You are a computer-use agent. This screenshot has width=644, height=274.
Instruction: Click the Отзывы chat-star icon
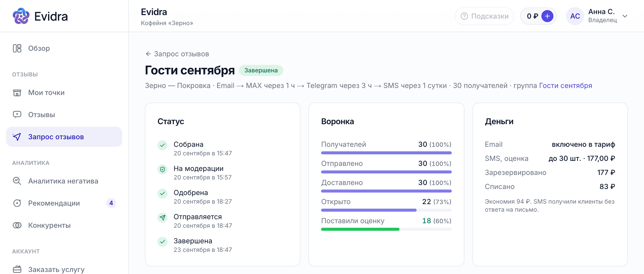tap(17, 115)
